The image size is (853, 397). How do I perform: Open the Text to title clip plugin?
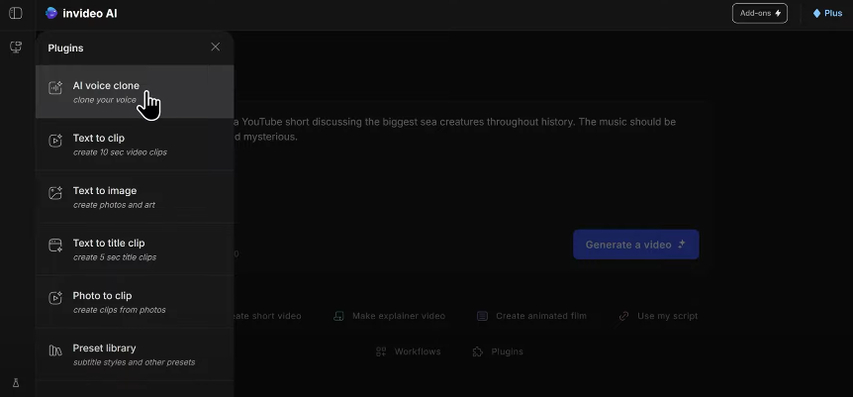click(x=135, y=249)
